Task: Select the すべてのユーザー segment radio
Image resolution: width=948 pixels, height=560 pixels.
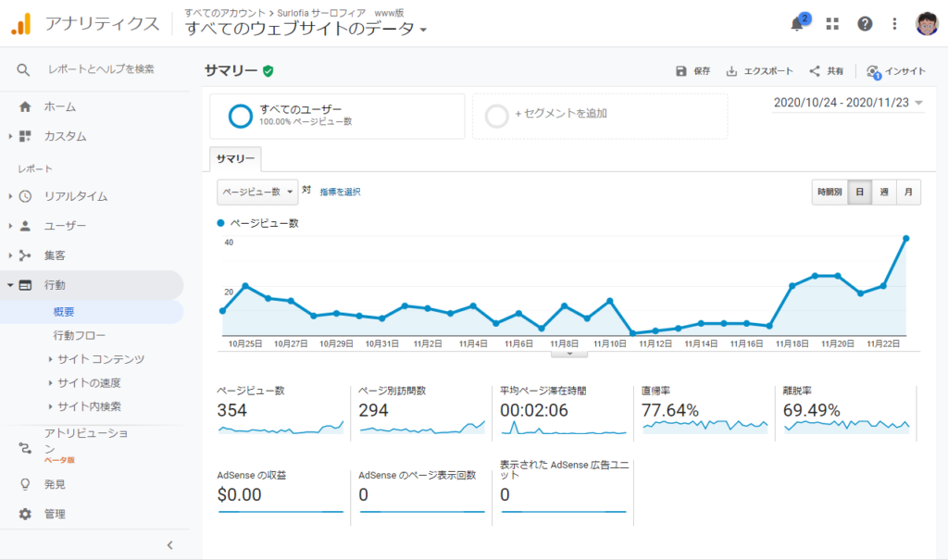Action: click(x=240, y=116)
